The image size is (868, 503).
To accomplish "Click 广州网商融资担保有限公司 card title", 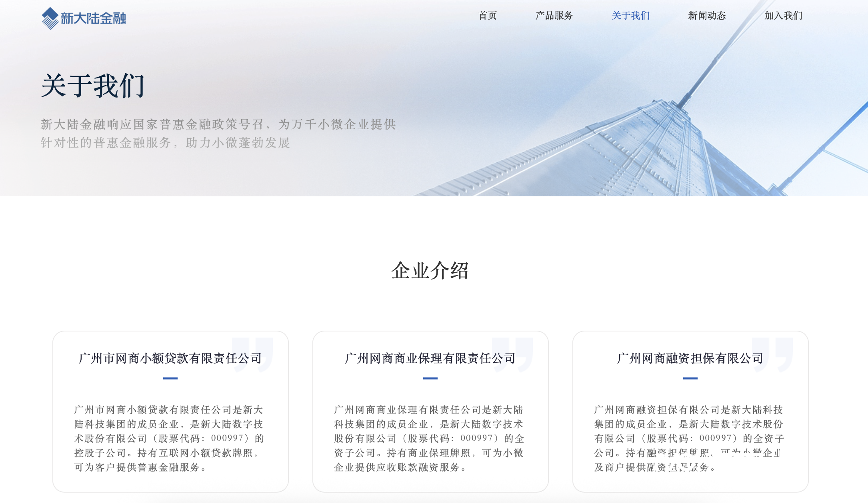I will (690, 358).
